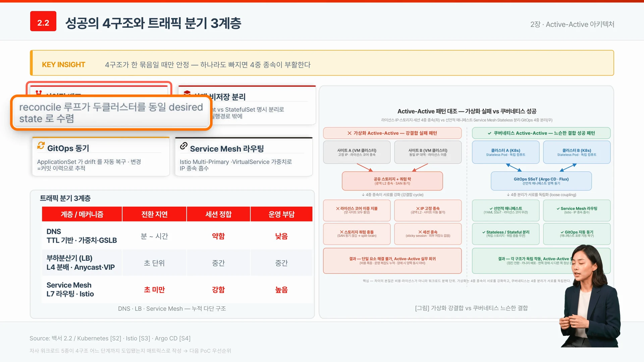Click 중간 under 세션 정합 column
The width and height of the screenshot is (644, 362).
218,263
